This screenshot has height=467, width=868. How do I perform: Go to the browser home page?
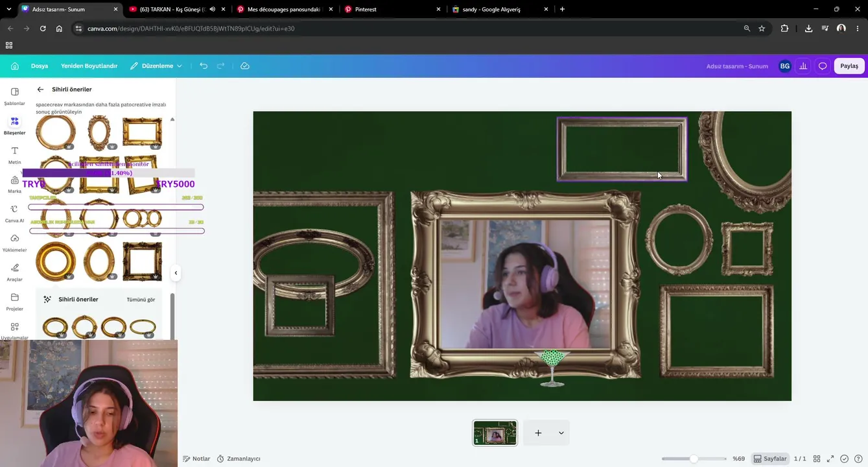59,29
